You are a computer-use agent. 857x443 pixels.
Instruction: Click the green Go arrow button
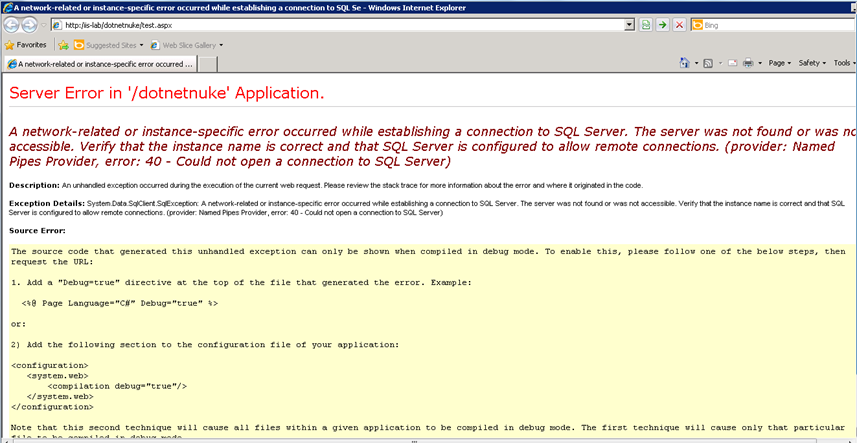(662, 25)
